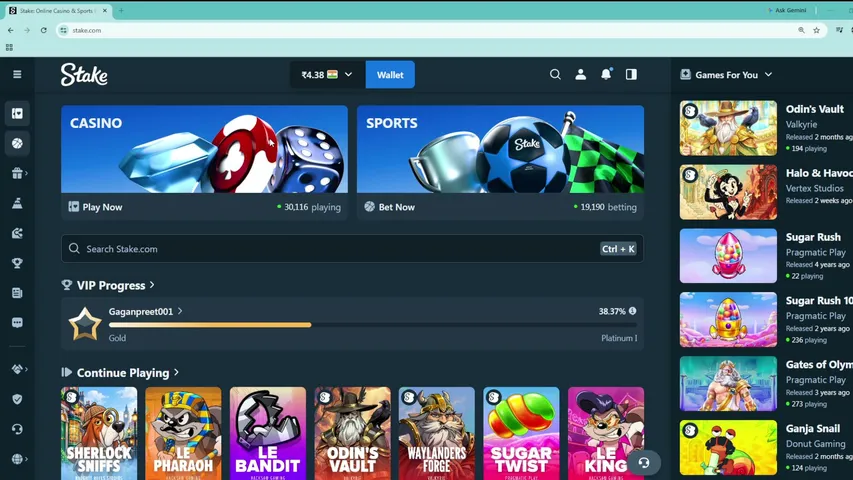The image size is (853, 480).
Task: Open a new browser tab
Action: 121,10
